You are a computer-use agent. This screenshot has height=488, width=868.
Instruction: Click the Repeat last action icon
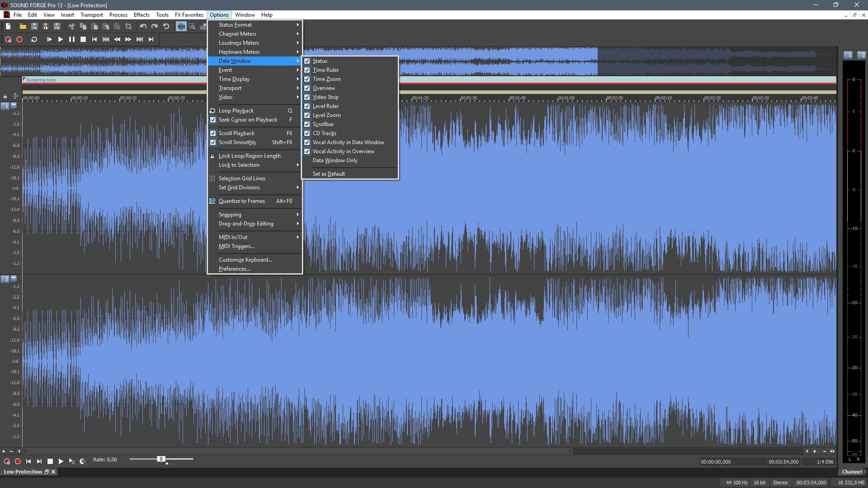[166, 27]
